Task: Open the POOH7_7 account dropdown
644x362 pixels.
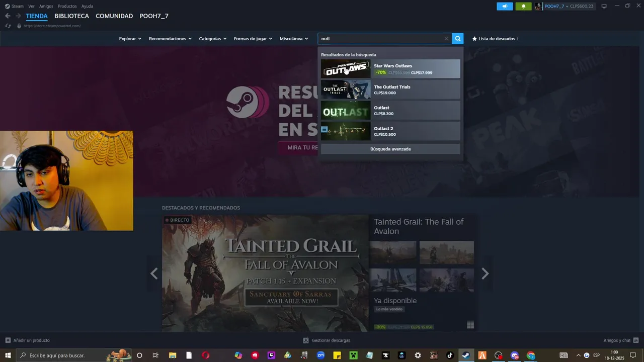Action: click(x=556, y=6)
